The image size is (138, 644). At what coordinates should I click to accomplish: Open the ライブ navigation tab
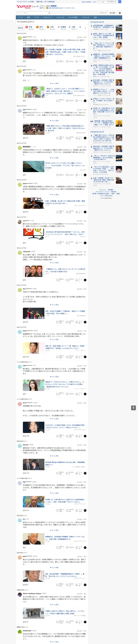pos(37,17)
